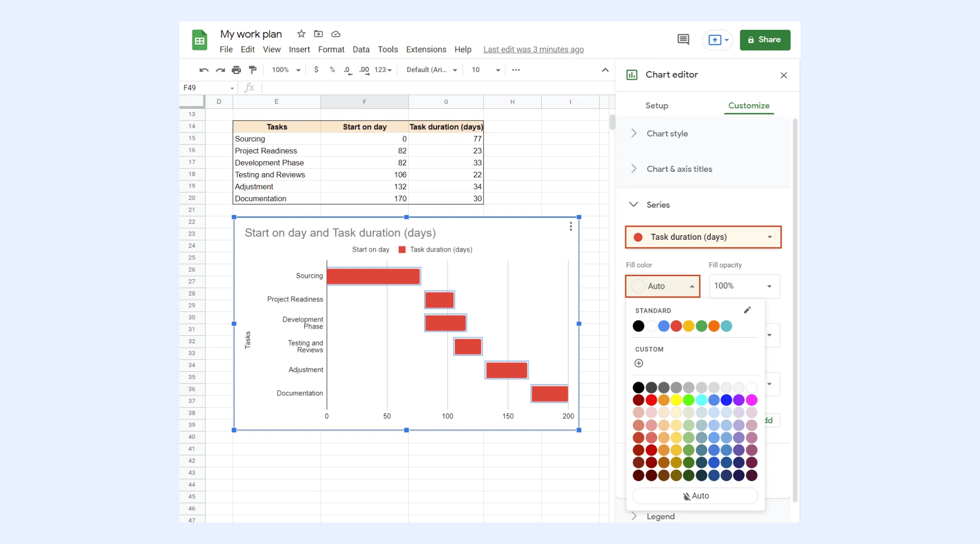Open the zoom level dropdown

[286, 70]
